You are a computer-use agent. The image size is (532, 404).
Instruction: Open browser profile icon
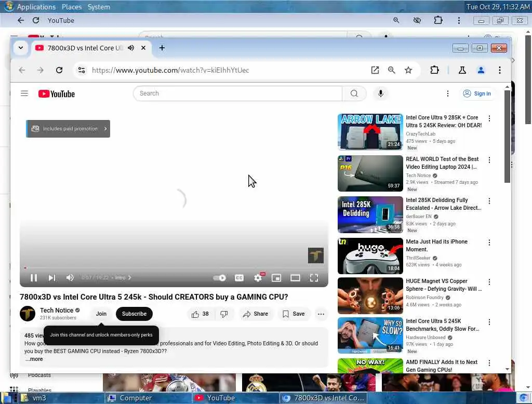point(481,70)
